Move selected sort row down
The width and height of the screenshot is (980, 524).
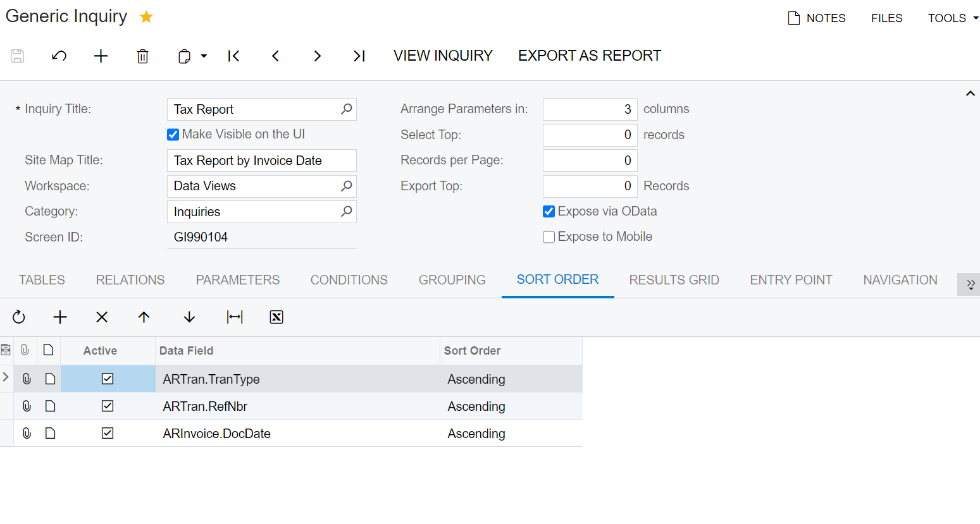click(x=189, y=317)
